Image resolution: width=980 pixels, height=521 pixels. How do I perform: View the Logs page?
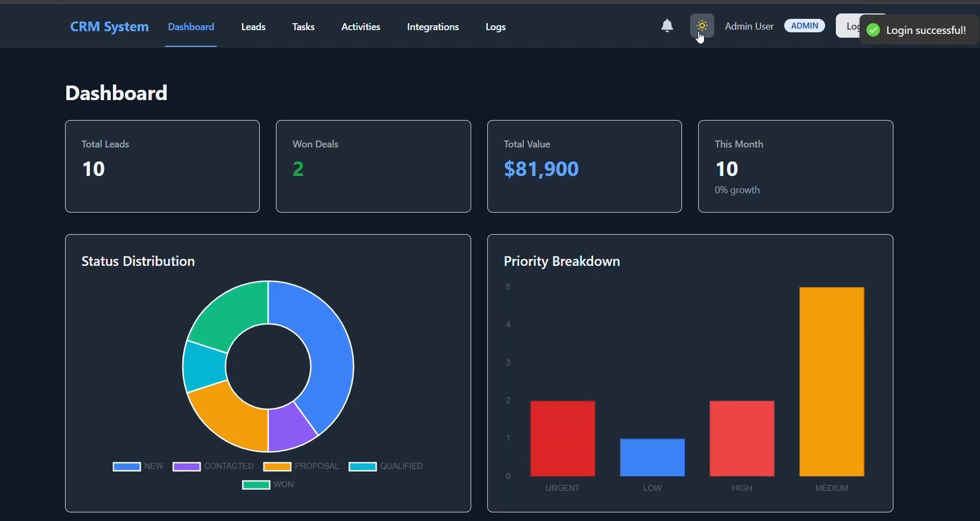click(495, 27)
